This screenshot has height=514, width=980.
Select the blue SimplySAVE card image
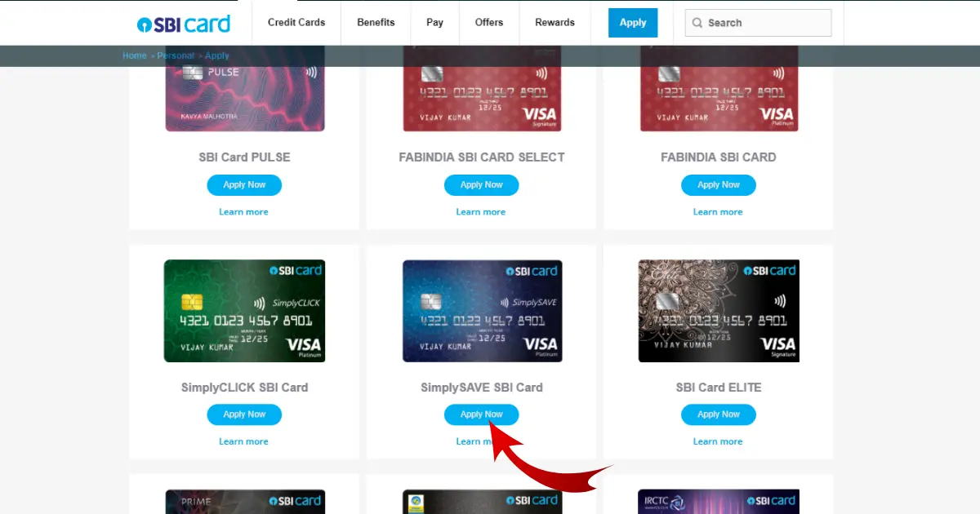[482, 311]
